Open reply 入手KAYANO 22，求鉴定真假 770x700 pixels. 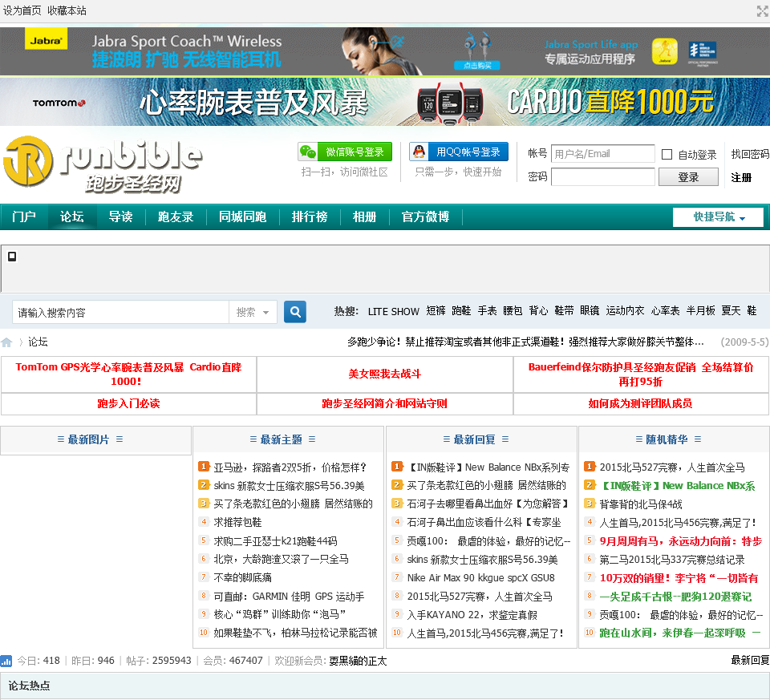[x=472, y=614]
